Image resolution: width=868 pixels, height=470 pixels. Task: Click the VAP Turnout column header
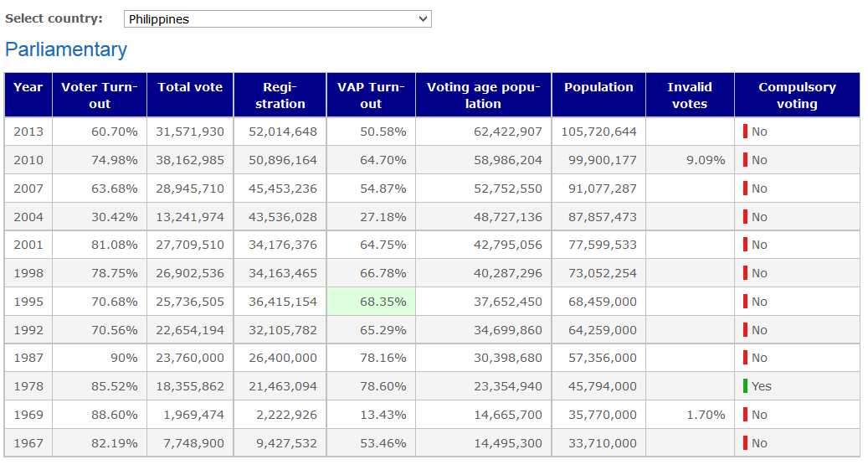[x=371, y=96]
